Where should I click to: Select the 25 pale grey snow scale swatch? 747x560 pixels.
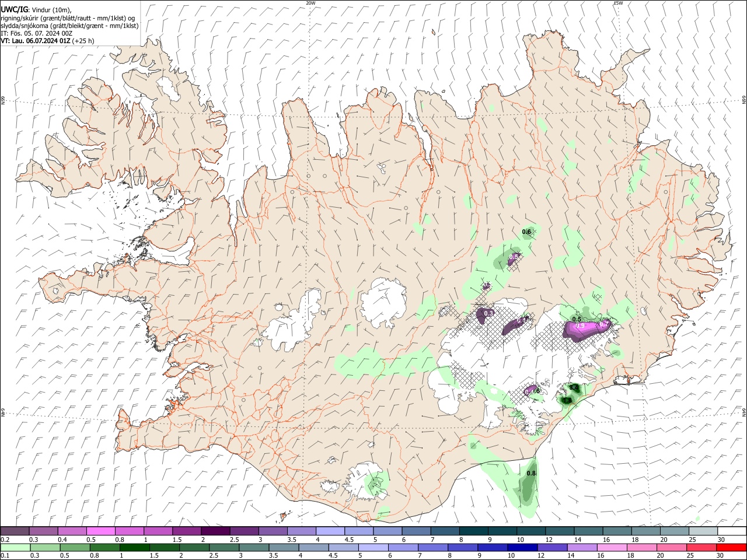pos(703,531)
